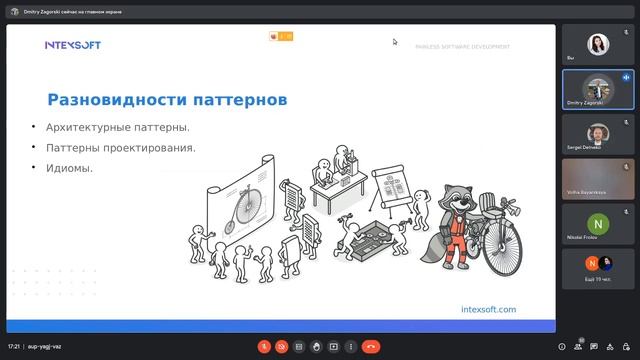
Task: Toggle captions button in the call toolbar
Action: coord(299,347)
